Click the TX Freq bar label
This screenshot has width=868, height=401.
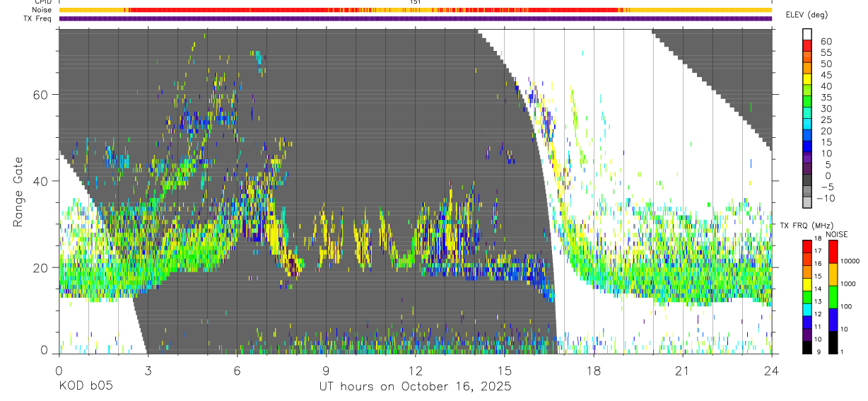(37, 18)
